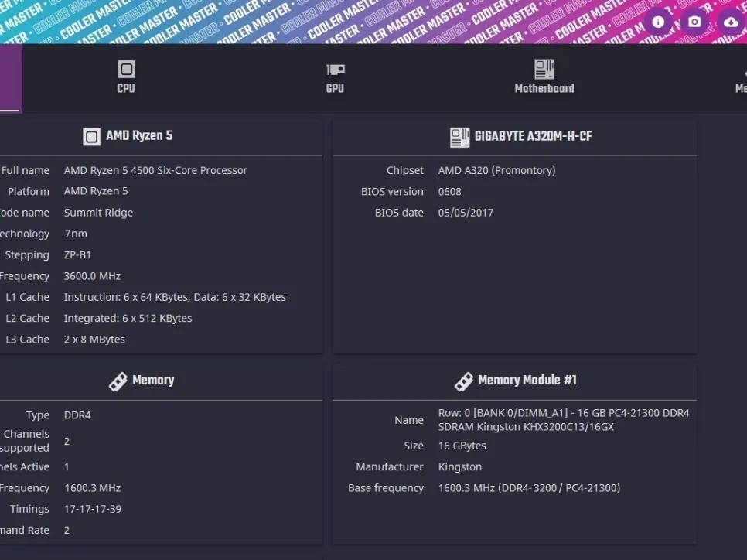The height and width of the screenshot is (560, 747).
Task: Click the module size value 16 GBytes
Action: pos(462,446)
